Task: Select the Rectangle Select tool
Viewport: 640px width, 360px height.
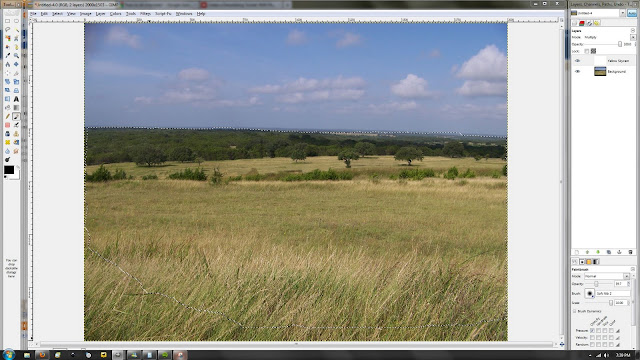Action: pyautogui.click(x=7, y=21)
